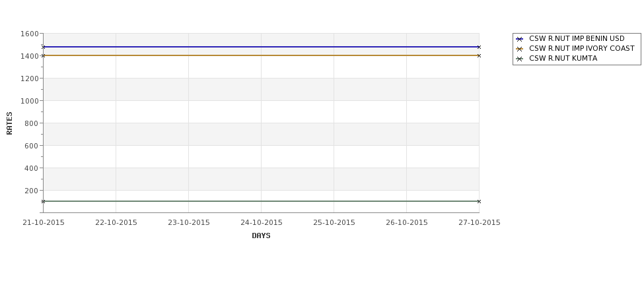Click the 26-10-2015 x-axis date label
This screenshot has width=644, height=283.
(407, 223)
